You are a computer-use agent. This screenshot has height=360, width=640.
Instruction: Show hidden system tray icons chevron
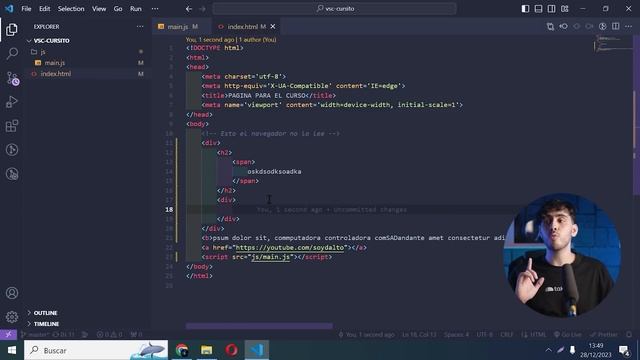tap(548, 350)
